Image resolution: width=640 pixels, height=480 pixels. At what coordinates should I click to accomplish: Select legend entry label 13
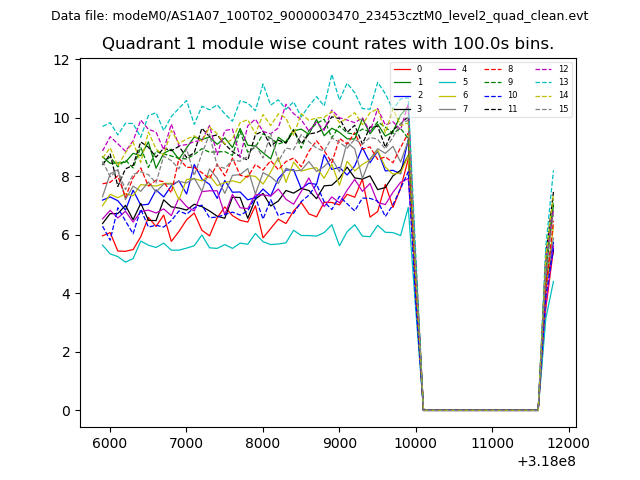(x=563, y=82)
